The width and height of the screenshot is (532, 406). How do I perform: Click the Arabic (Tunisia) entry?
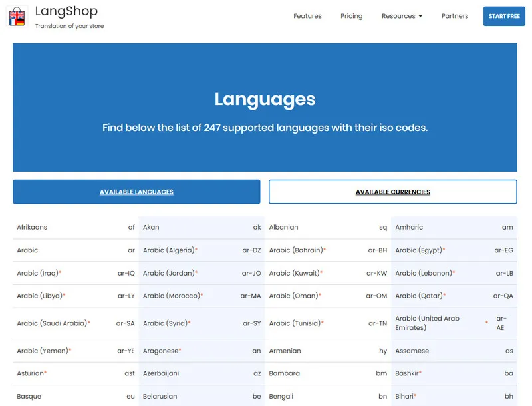click(x=328, y=323)
